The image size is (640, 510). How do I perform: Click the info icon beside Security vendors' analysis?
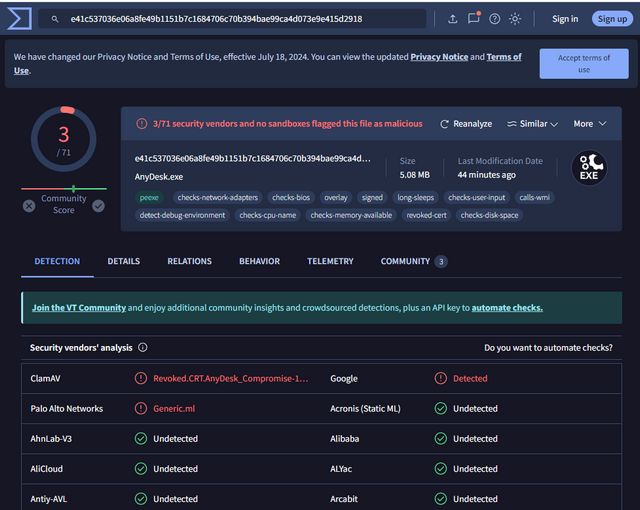pos(142,348)
